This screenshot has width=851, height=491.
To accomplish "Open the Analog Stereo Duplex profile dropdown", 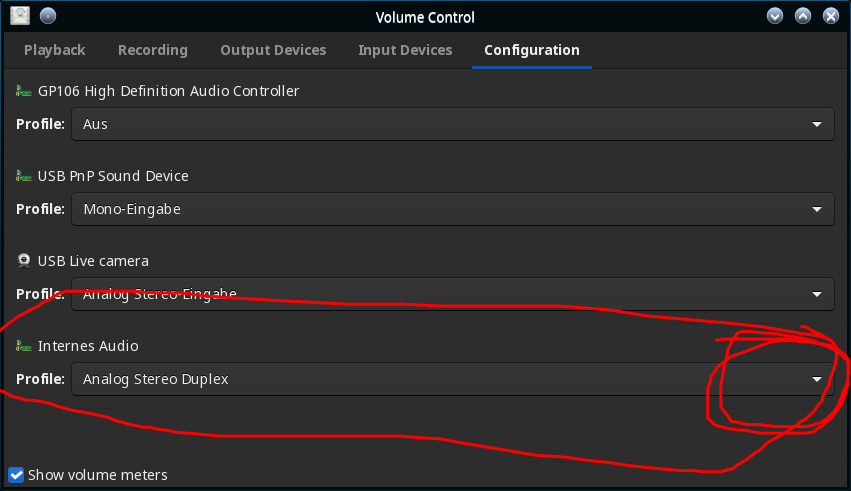I will click(453, 379).
